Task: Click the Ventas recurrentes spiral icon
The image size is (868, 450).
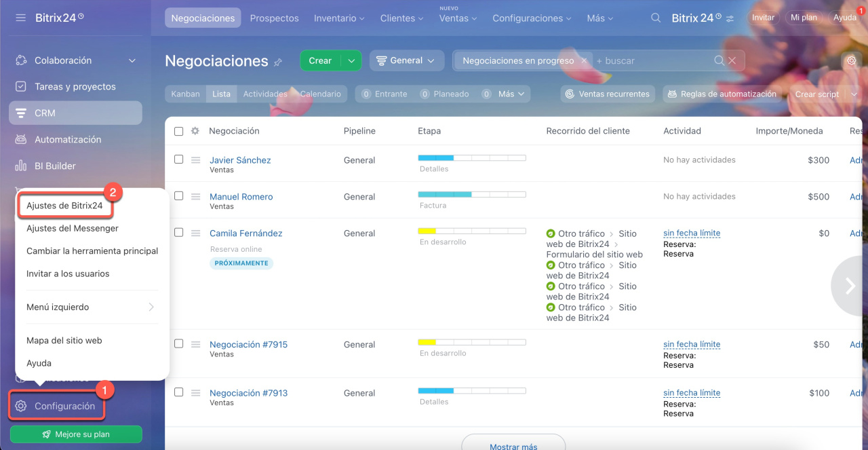Action: 570,94
